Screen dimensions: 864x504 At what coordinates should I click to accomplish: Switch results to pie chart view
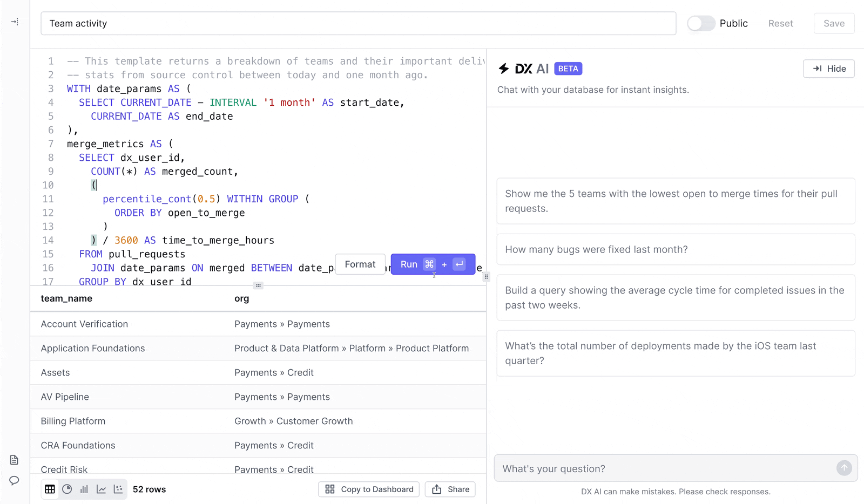point(67,489)
